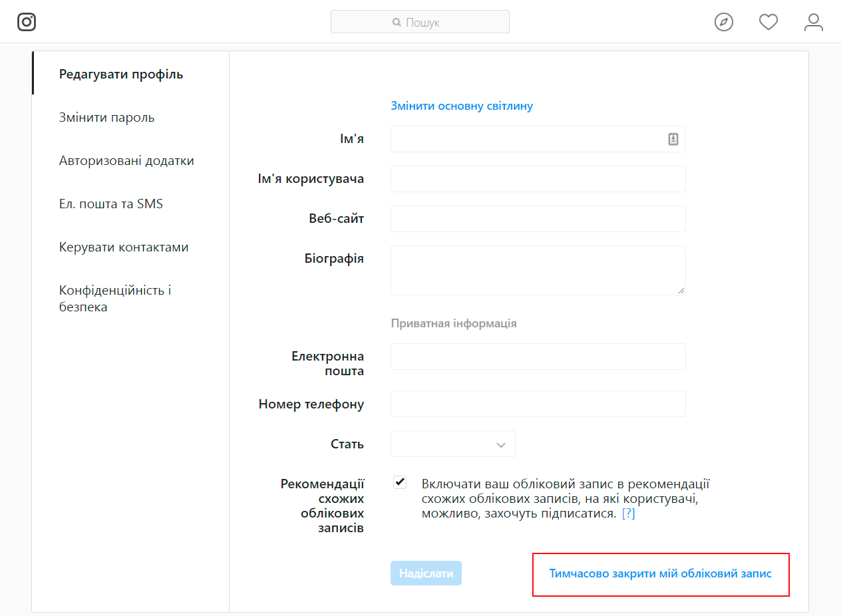Click Тимчасово закрити мій обліковий запис link
The image size is (841, 616).
point(660,573)
